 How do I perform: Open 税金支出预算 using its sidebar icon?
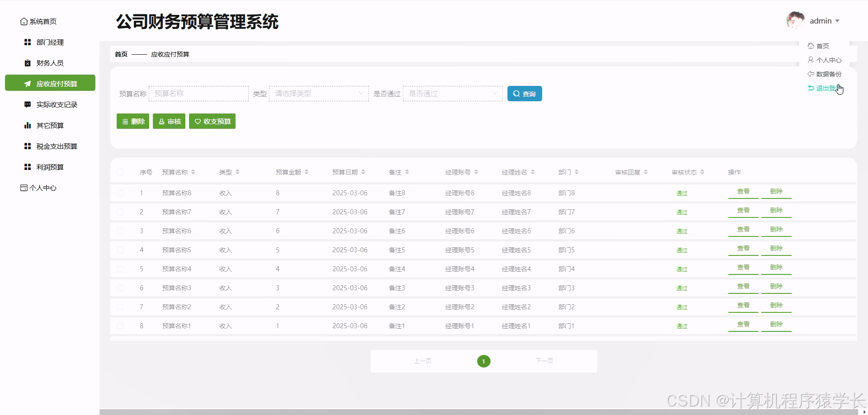pos(27,146)
